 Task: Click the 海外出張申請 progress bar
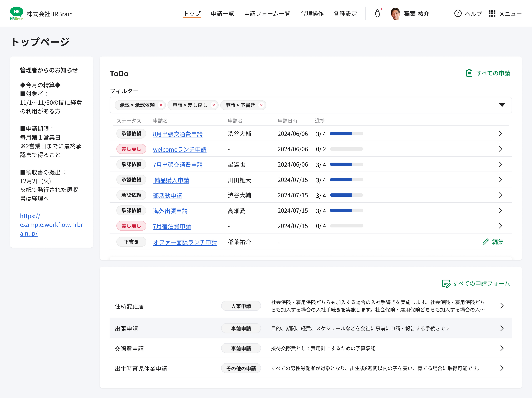tap(346, 211)
